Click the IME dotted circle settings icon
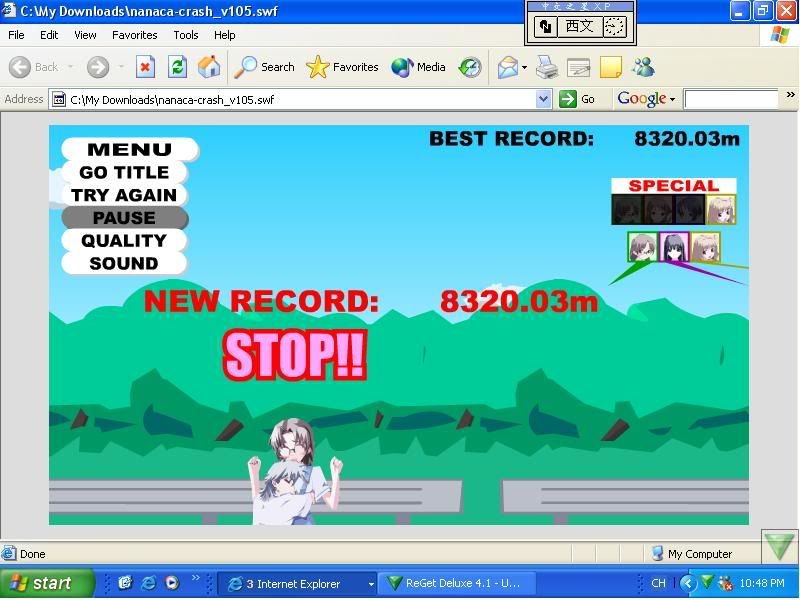This screenshot has width=800, height=600. 614,26
